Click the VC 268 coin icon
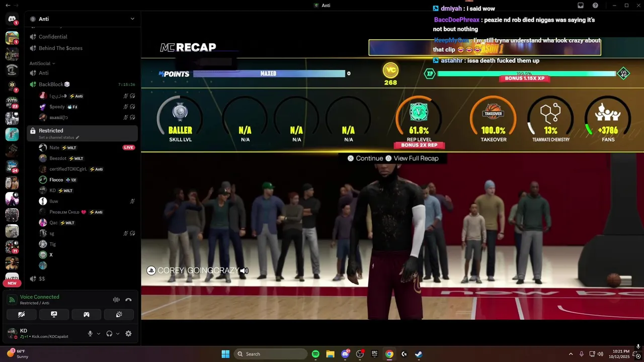The width and height of the screenshot is (644, 362). [390, 70]
